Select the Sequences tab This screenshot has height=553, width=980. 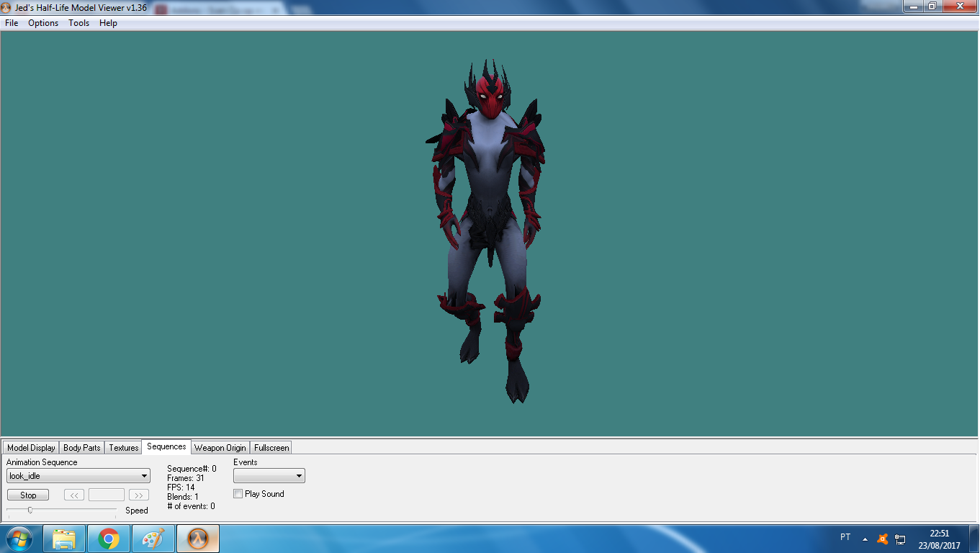[x=166, y=446]
